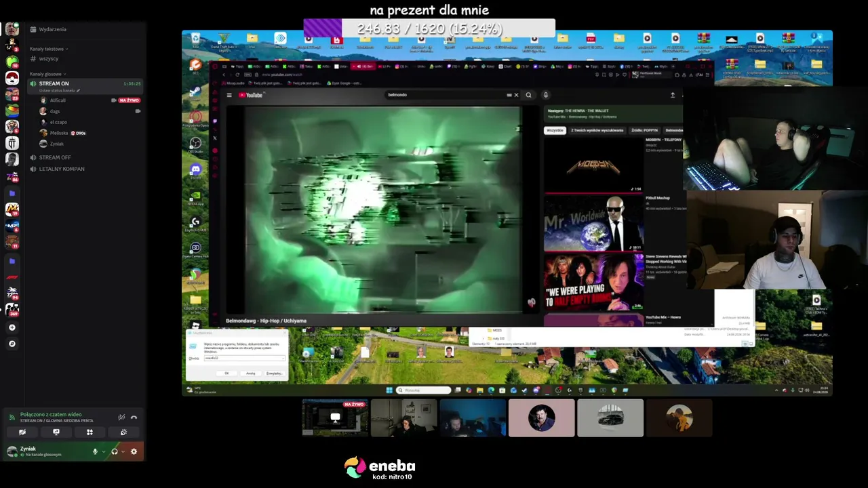Disconnect from voice with hang-up icon

(x=134, y=418)
